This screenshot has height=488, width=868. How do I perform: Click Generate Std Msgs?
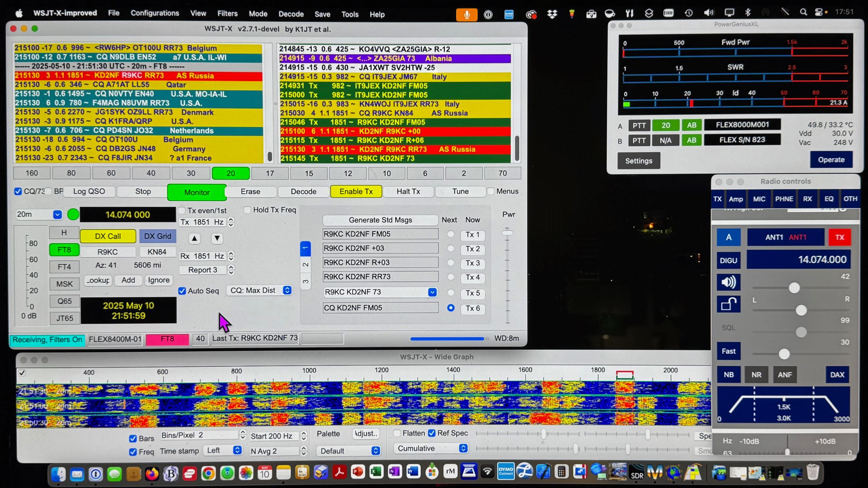click(x=380, y=220)
